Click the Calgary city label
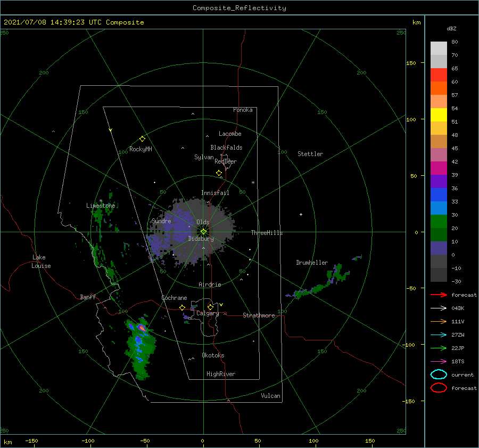This screenshot has height=448, width=479. click(208, 313)
